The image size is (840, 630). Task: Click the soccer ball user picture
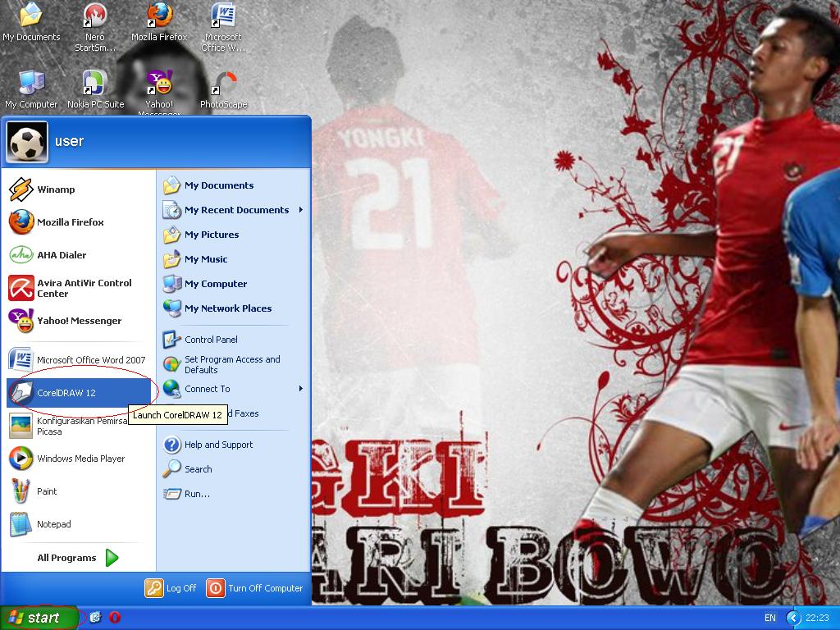[27, 142]
